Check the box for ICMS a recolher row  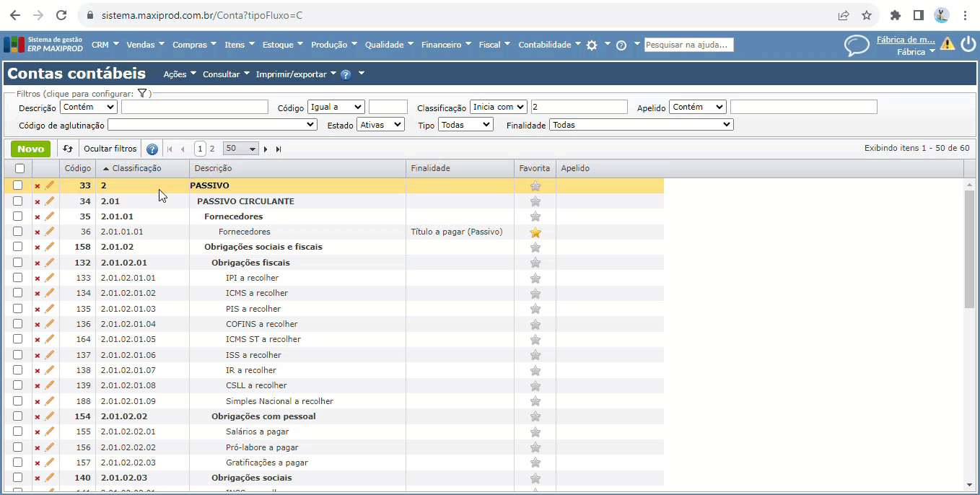click(x=18, y=294)
